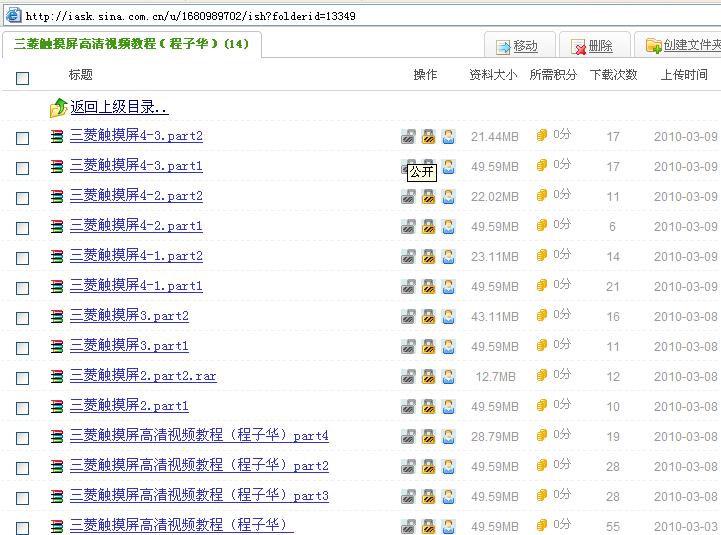Click the browser address bar URL field

pyautogui.click(x=300, y=16)
